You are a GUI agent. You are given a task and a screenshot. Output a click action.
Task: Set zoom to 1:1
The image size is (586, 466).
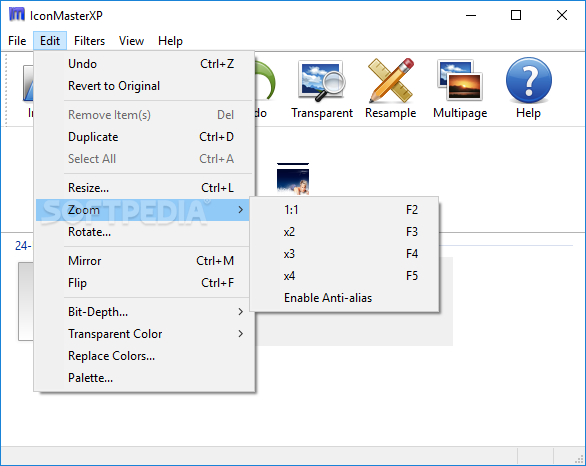pos(344,210)
